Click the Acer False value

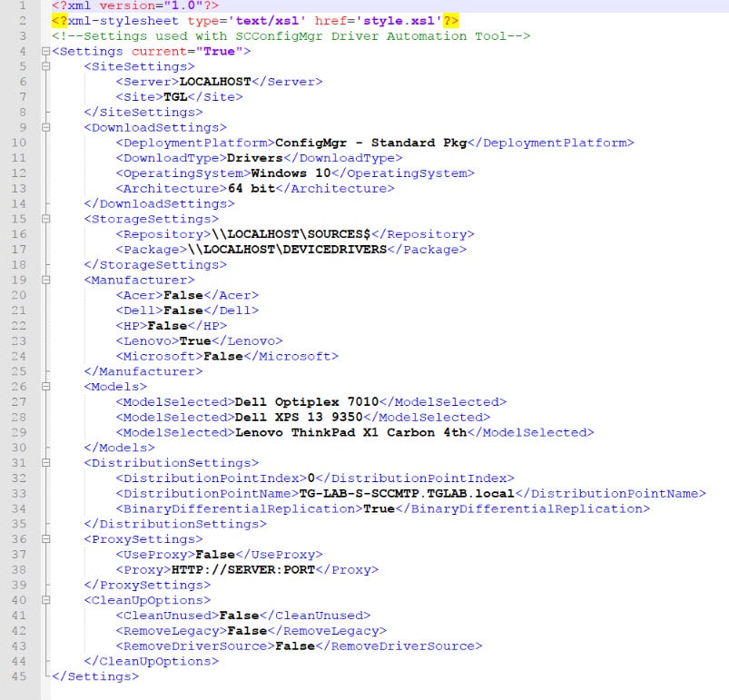pyautogui.click(x=183, y=295)
